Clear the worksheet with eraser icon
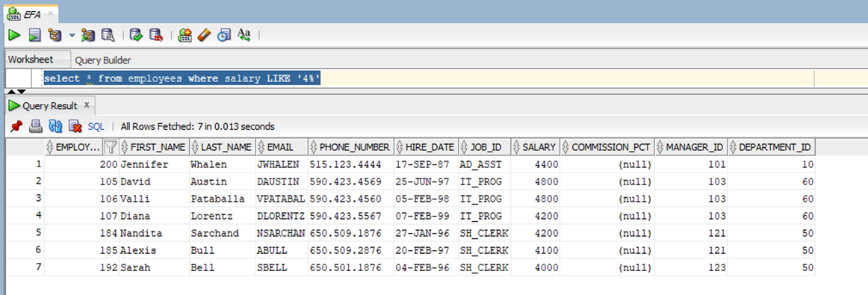 pos(204,35)
